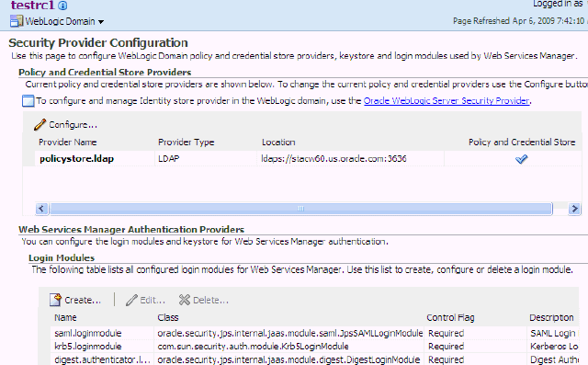588x365 pixels.
Task: Click the Provider Name column header
Action: tap(67, 143)
